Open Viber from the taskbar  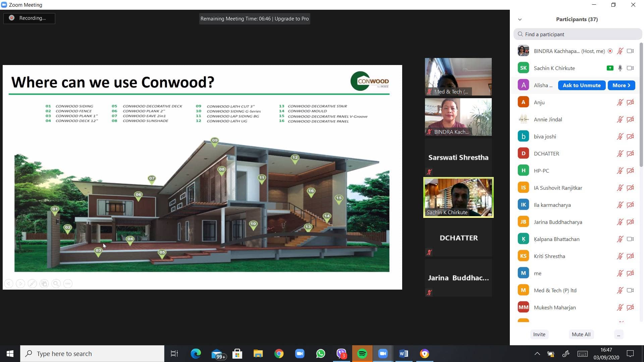tap(341, 354)
